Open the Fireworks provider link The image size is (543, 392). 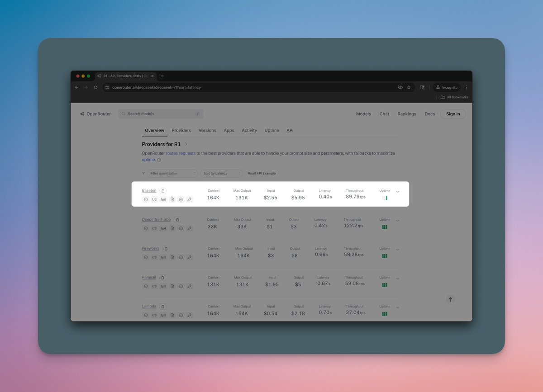(x=151, y=248)
